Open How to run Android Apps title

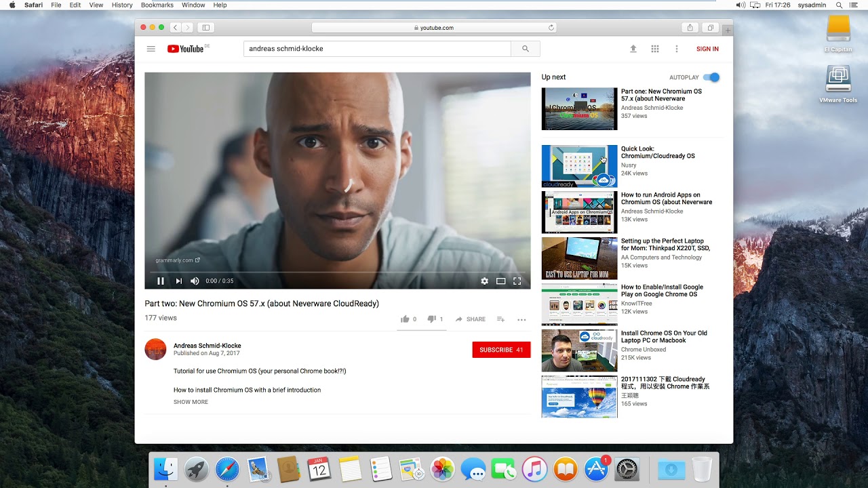coord(667,199)
